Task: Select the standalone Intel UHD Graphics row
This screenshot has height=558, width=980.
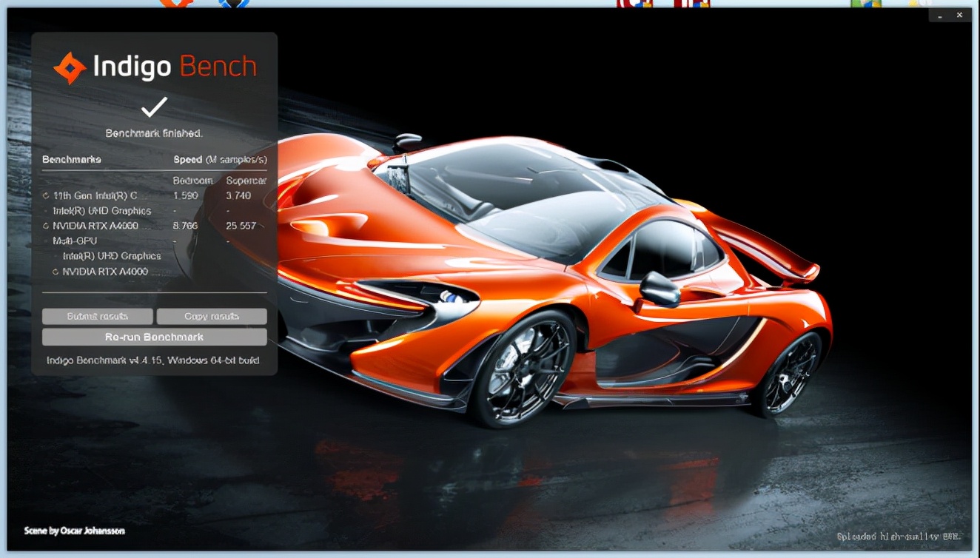Action: pyautogui.click(x=101, y=211)
